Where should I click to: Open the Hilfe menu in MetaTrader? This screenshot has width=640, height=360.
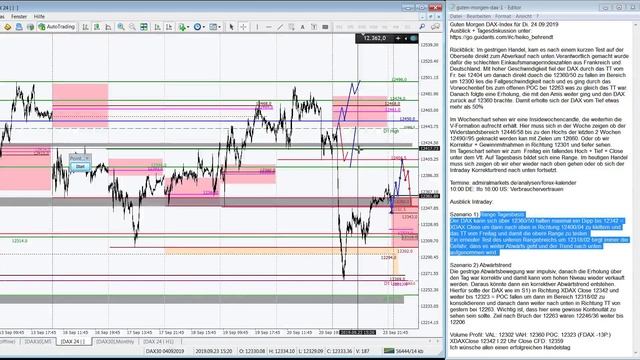coord(39,16)
